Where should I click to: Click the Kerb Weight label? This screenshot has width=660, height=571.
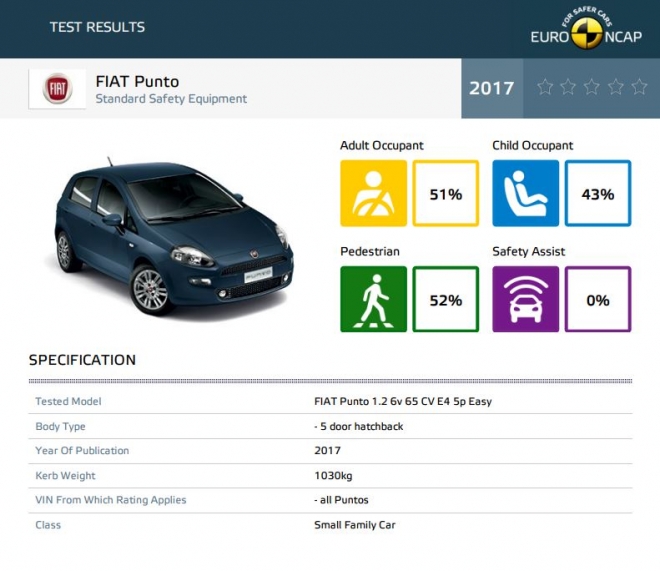[65, 475]
